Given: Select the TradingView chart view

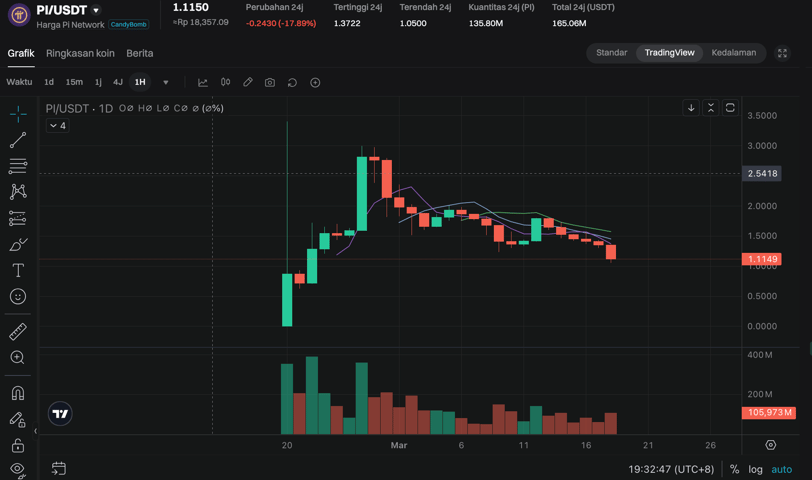Looking at the screenshot, I should click(x=670, y=53).
